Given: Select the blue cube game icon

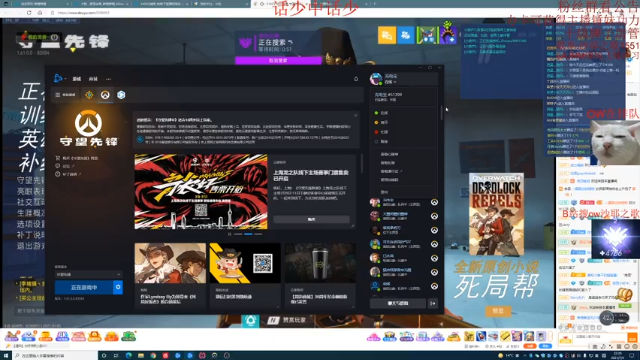Looking at the screenshot, I should 121,95.
